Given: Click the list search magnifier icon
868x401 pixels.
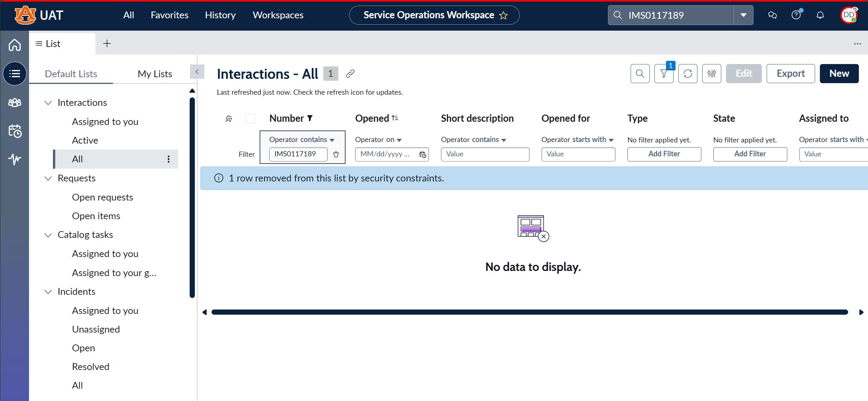Looking at the screenshot, I should tap(640, 74).
